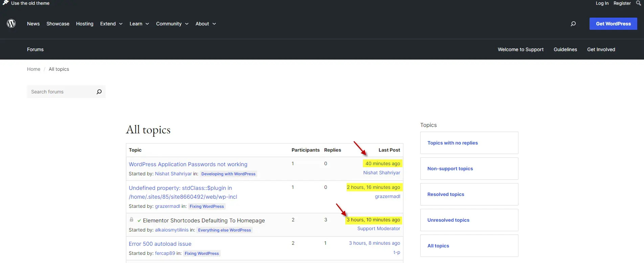
Task: Click the Get WordPress button
Action: (613, 24)
